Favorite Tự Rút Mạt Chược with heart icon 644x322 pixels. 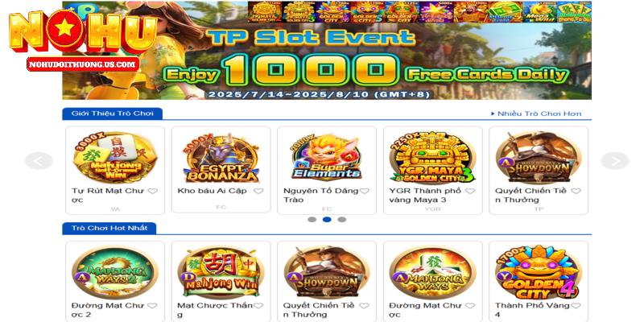(153, 191)
